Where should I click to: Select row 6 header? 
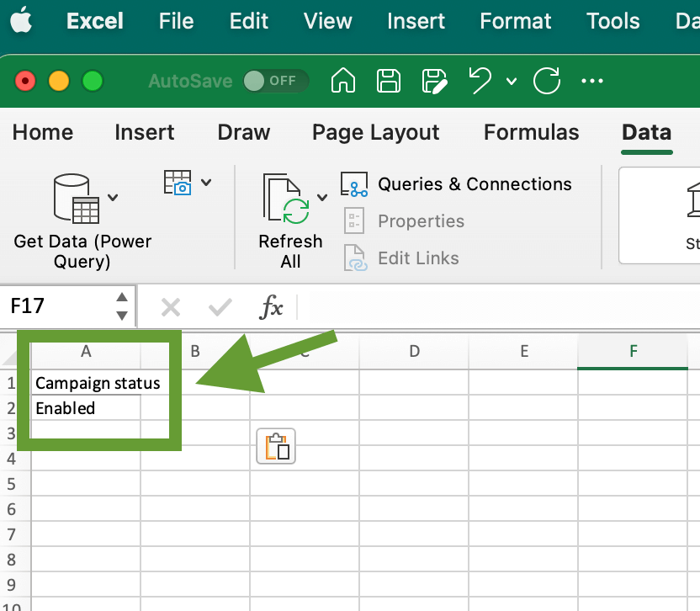tap(12, 508)
